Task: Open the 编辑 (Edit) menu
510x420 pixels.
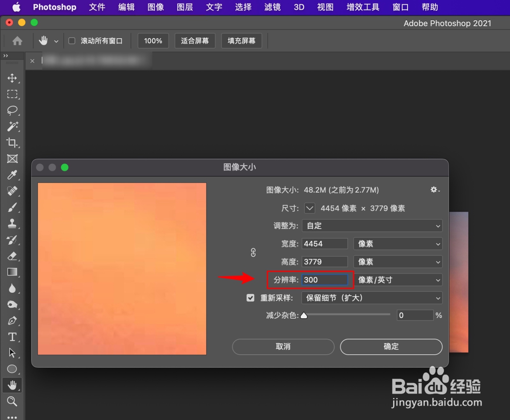Action: tap(126, 7)
